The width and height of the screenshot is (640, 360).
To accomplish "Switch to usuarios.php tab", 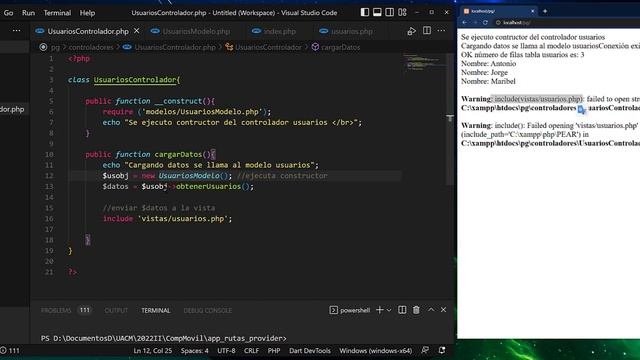I will [346, 31].
